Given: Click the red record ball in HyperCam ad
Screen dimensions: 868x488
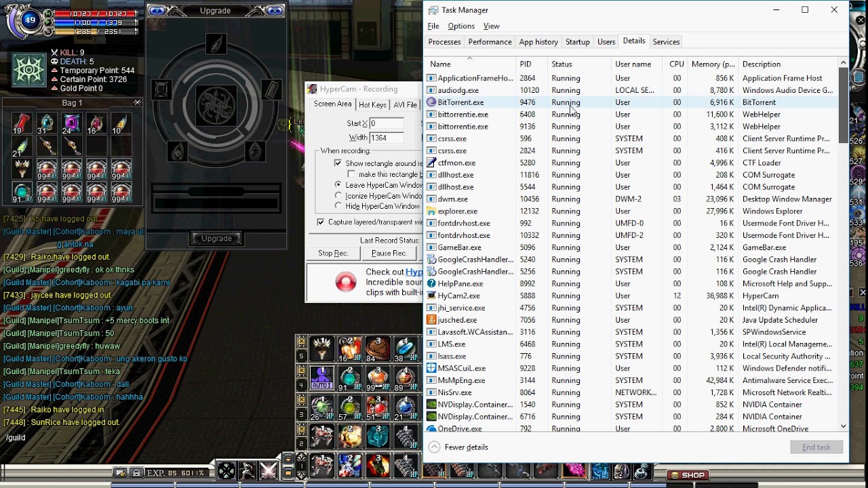Looking at the screenshot, I should 346,282.
